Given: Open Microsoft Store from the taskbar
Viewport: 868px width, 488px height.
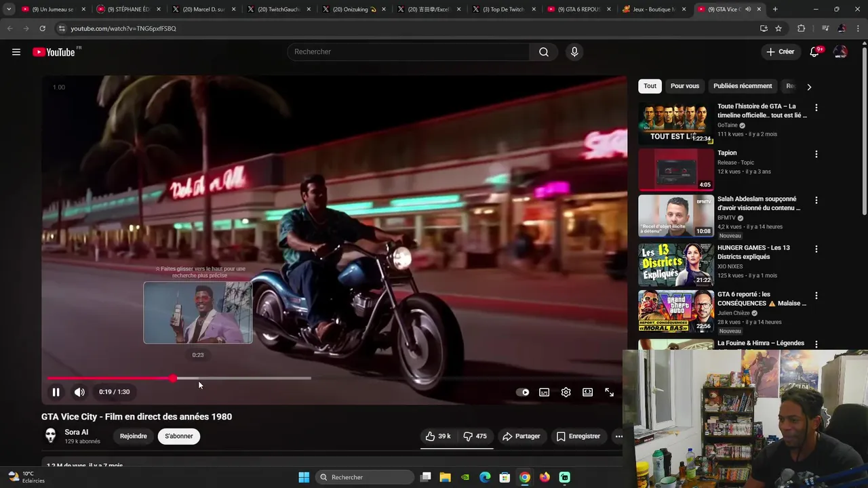Looking at the screenshot, I should coord(505,477).
